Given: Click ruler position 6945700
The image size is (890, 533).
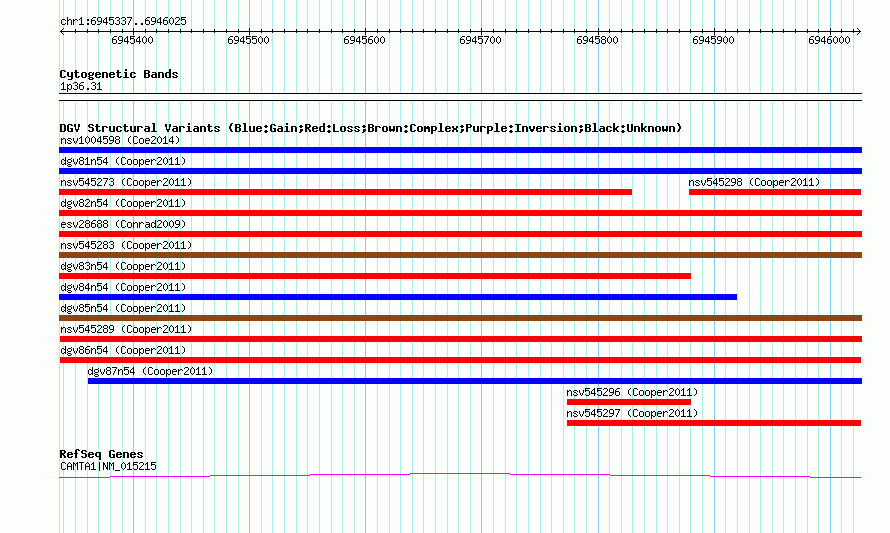Looking at the screenshot, I should point(480,40).
